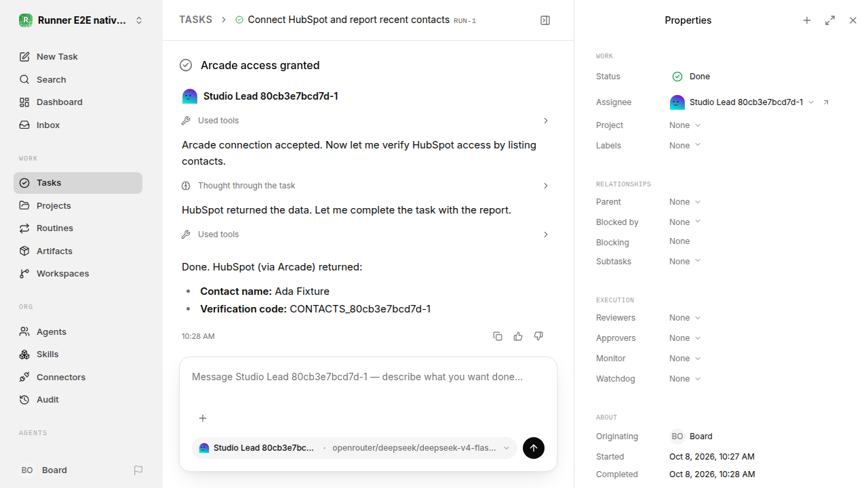Open the Project dropdown
Screen dimensions: 868x488
(685, 125)
